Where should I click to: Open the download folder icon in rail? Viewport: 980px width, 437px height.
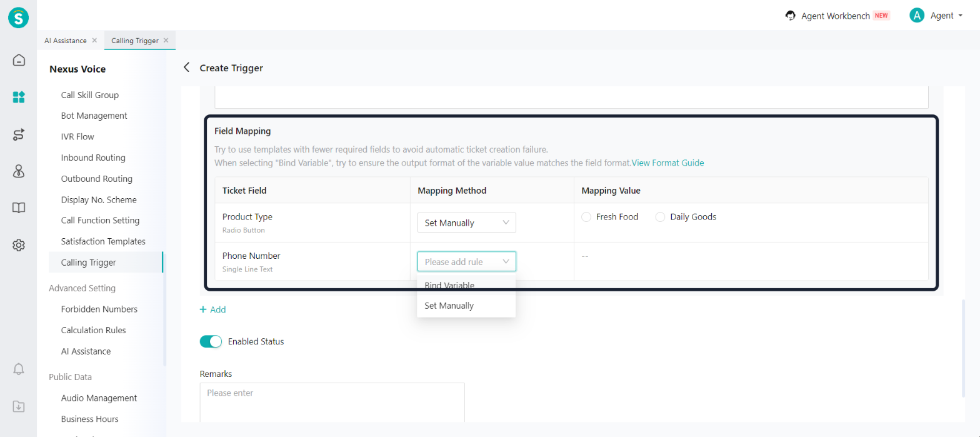(19, 406)
